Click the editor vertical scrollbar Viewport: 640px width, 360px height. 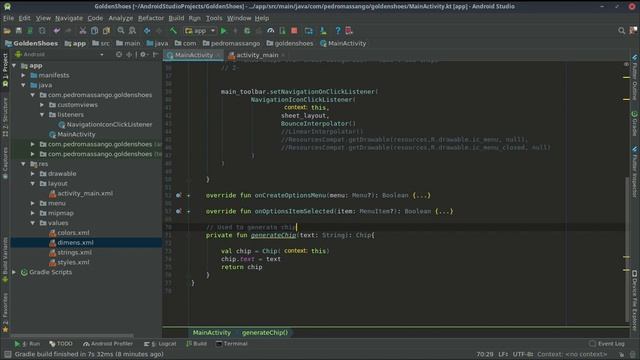pos(627,249)
